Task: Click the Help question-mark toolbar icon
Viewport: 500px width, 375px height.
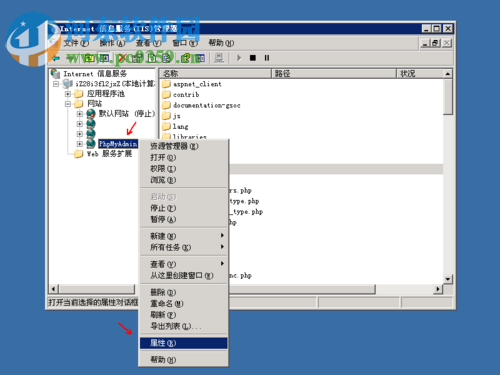Action: (187, 58)
